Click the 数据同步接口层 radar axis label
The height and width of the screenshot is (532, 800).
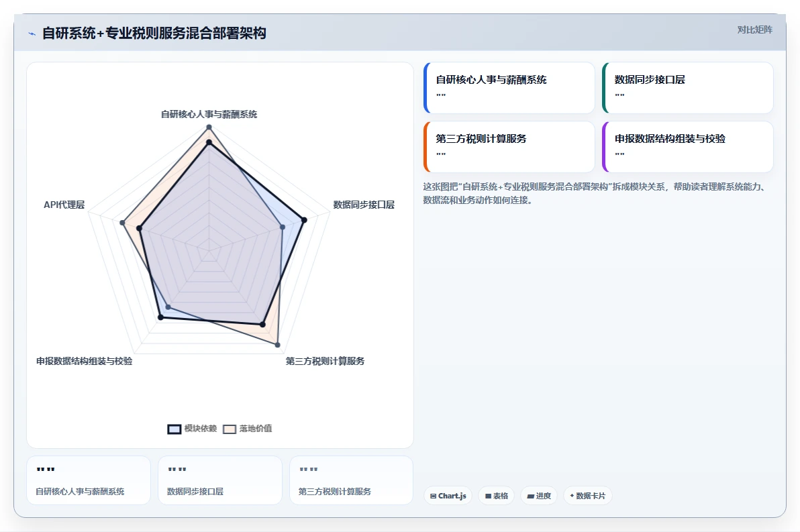(364, 205)
